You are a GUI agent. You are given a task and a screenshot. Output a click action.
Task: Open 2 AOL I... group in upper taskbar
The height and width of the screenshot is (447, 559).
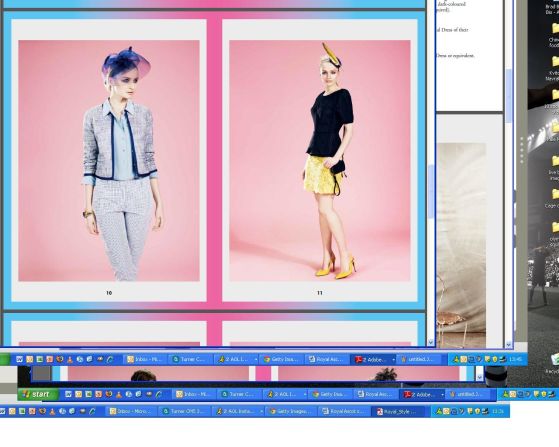tap(237, 359)
